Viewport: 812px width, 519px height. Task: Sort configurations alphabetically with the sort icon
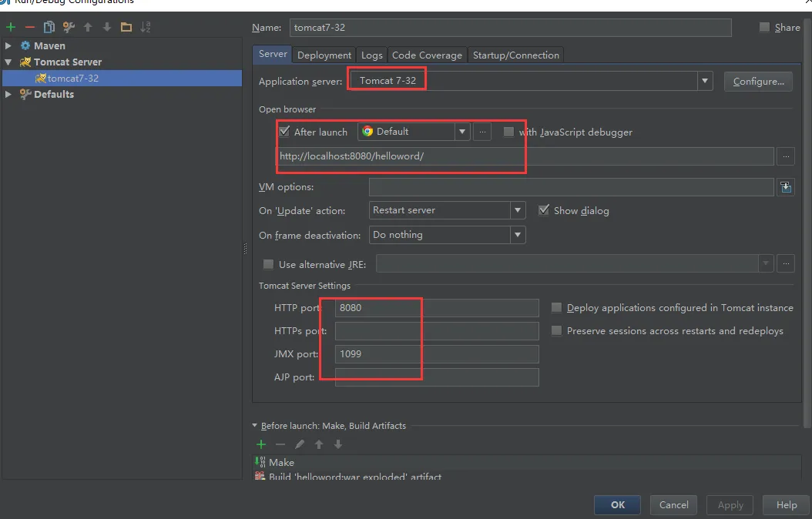coord(146,27)
